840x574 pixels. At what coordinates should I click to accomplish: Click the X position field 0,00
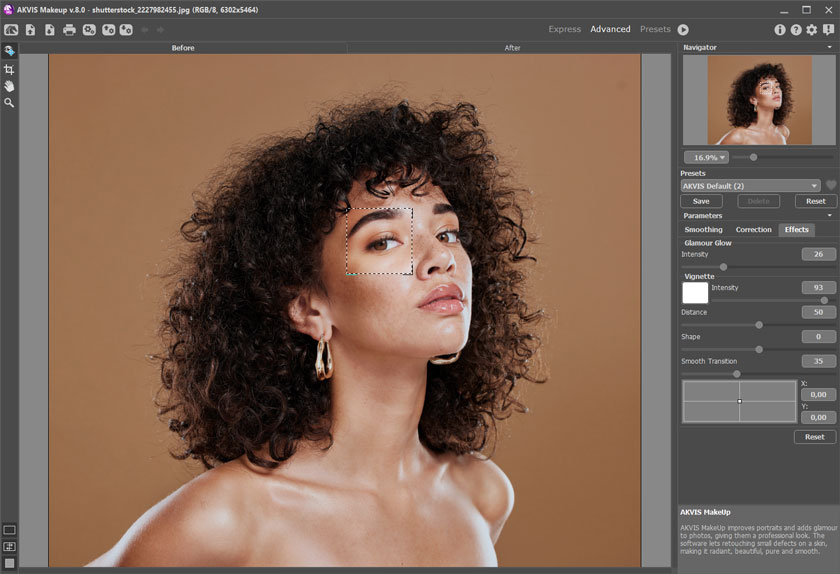pos(818,394)
